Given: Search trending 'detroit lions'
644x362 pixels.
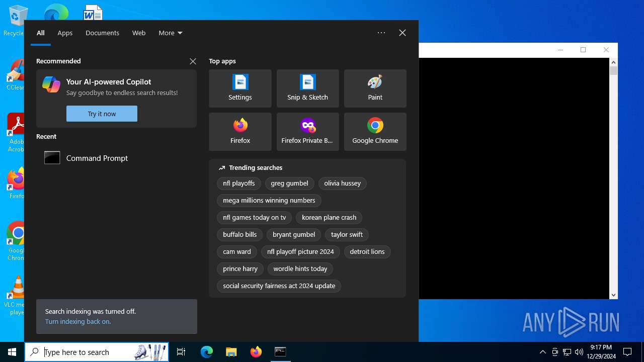Looking at the screenshot, I should pos(367,252).
